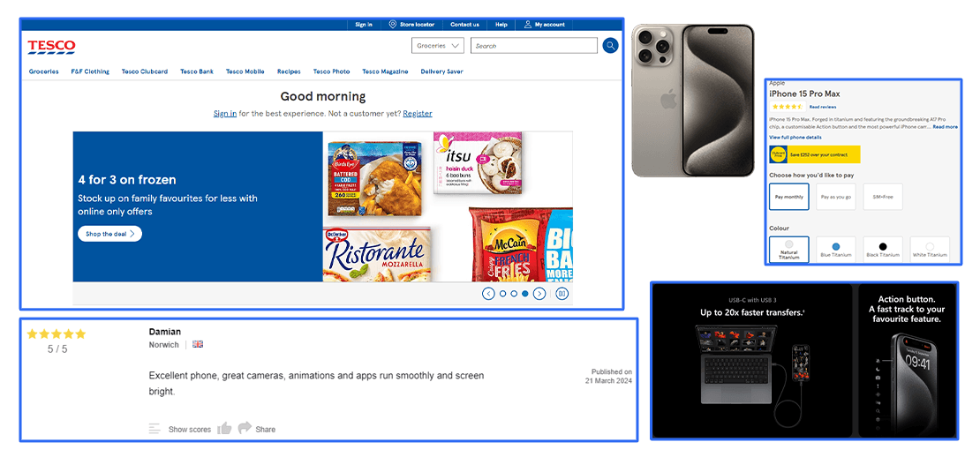
Task: Click reviewer name Damian
Action: point(165,332)
